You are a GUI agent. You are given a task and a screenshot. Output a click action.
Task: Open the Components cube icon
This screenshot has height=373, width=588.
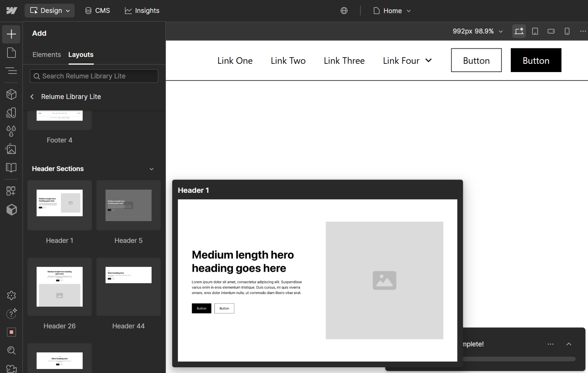click(11, 94)
